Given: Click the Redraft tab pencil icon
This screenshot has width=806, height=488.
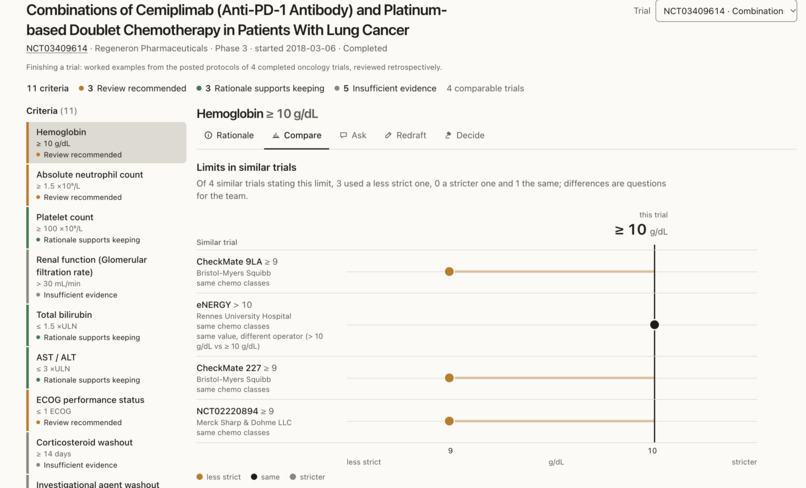Looking at the screenshot, I should pyautogui.click(x=388, y=135).
